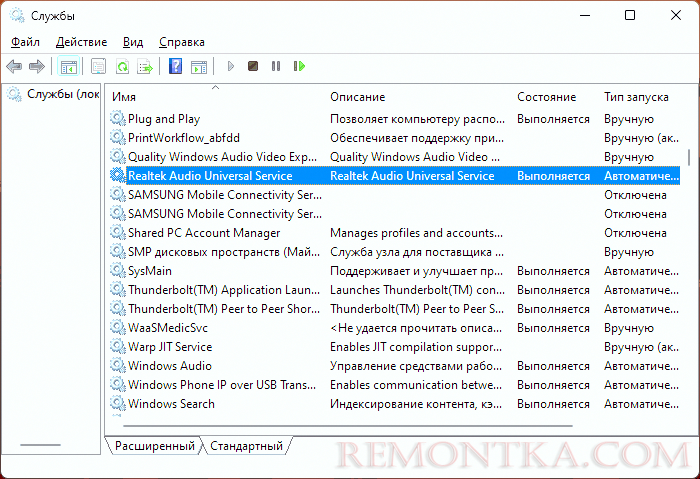Click the left pane horizontal scrollbar
This screenshot has height=479, width=700.
(x=40, y=445)
